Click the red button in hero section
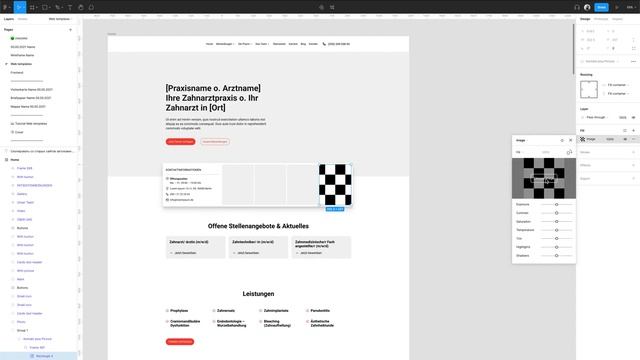Image resolution: width=640 pixels, height=360 pixels. (180, 142)
